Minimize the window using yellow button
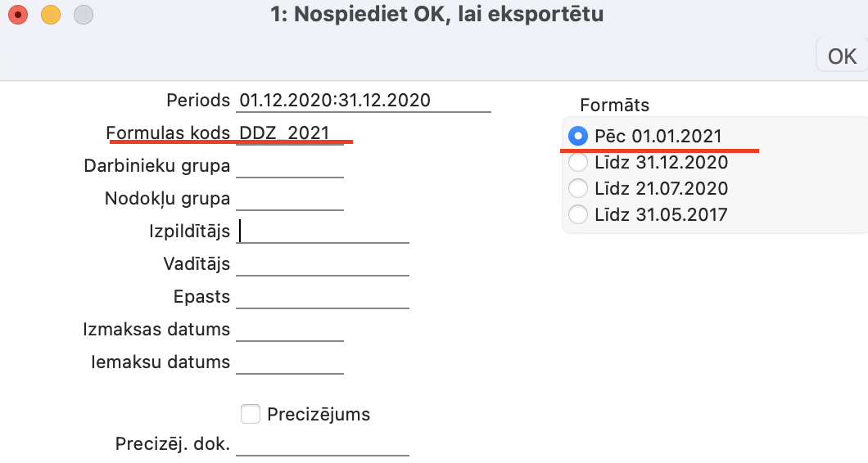 pos(50,15)
